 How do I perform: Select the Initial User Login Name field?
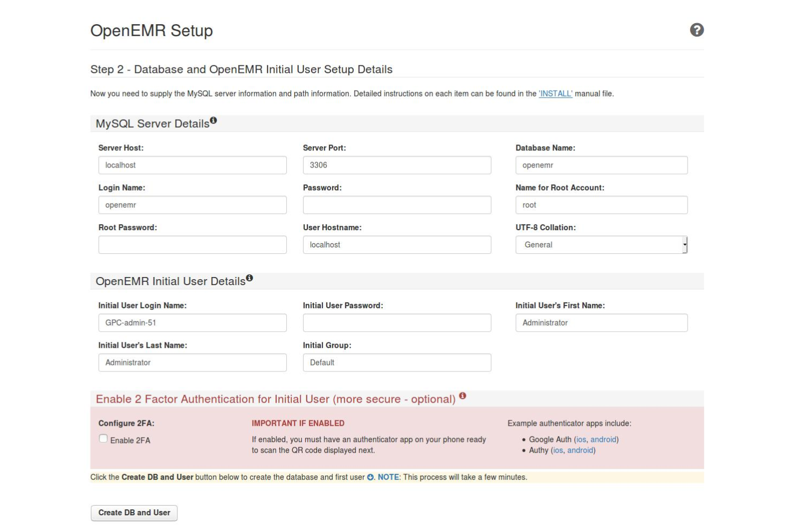[192, 322]
